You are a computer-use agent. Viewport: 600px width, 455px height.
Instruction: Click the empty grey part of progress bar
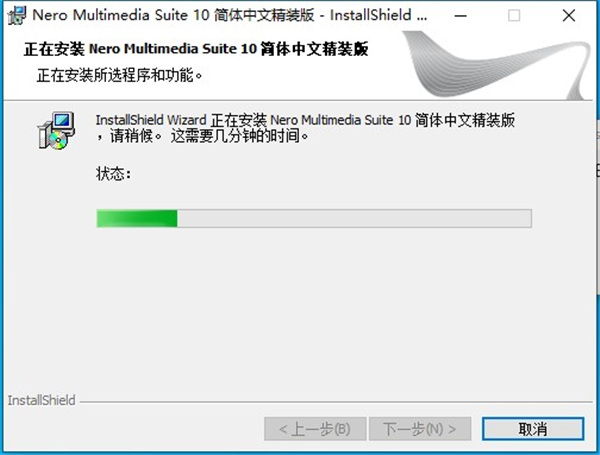click(354, 219)
